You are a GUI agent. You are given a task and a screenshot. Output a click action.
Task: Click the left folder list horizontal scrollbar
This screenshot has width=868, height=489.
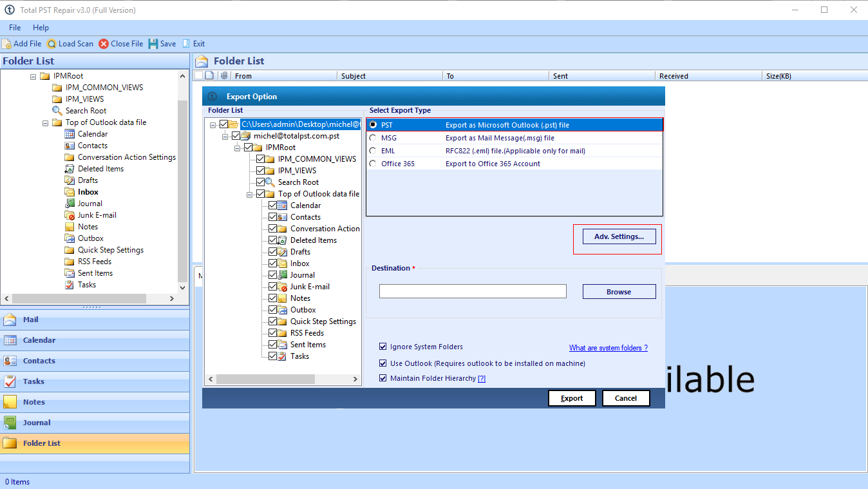pos(90,299)
